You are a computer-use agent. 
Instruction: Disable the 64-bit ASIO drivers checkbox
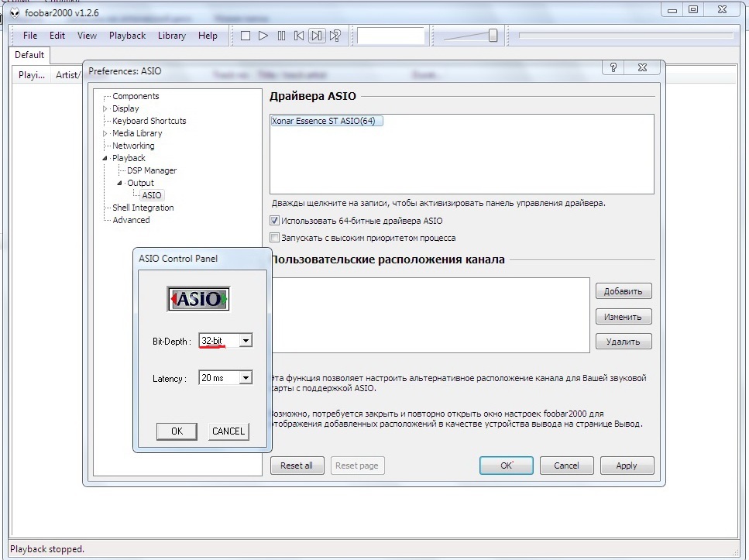pos(274,221)
